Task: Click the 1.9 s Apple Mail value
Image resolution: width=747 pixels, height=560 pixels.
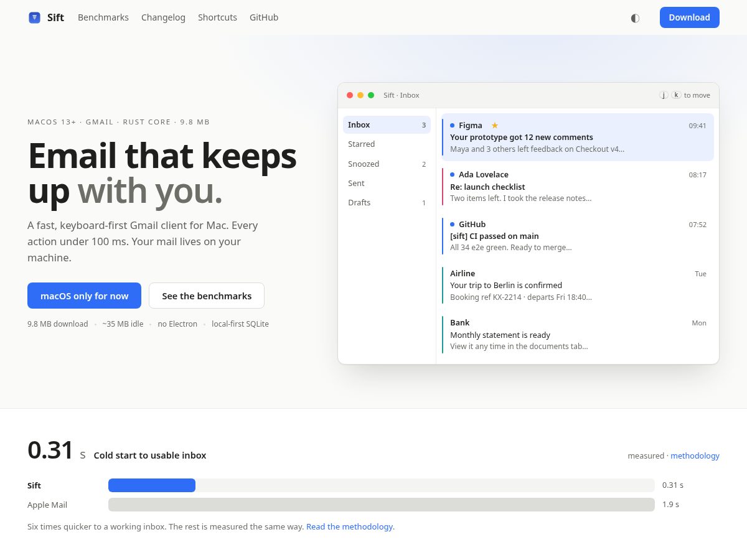Action: (x=670, y=505)
